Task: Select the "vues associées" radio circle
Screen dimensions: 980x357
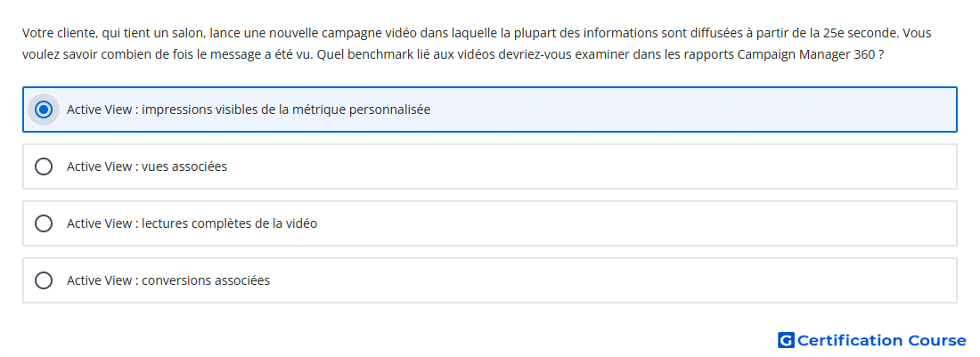Action: (x=44, y=166)
